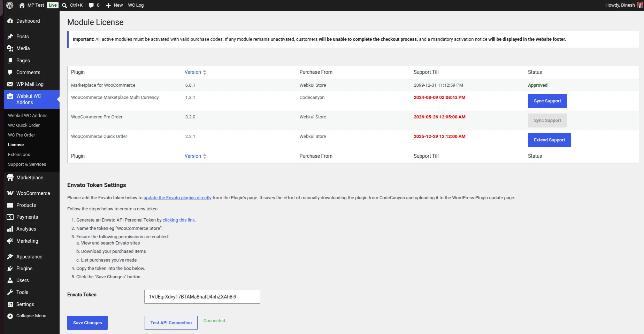Open the Extensions submenu item
The image size is (644, 334).
point(19,155)
